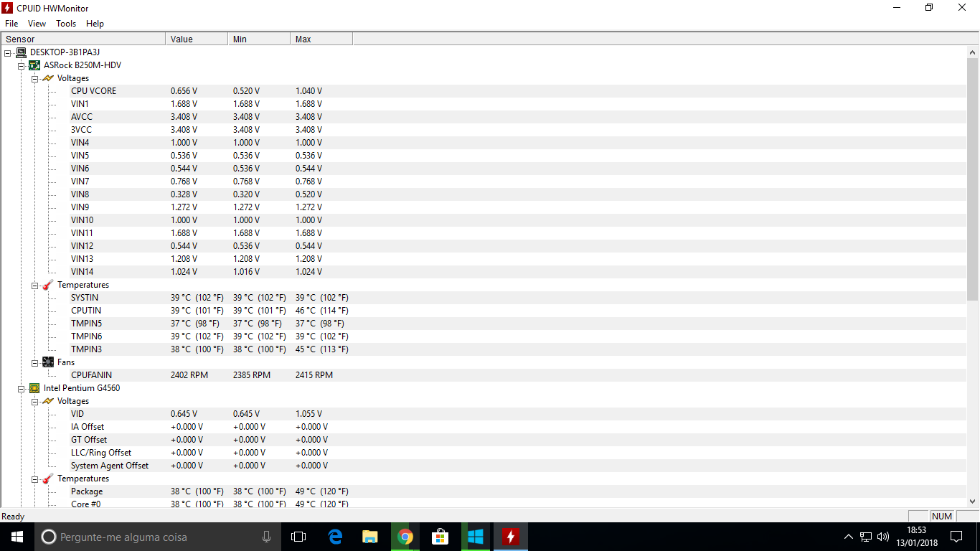Open the Windows Start menu
Screen dimensions: 980x551
[17, 537]
